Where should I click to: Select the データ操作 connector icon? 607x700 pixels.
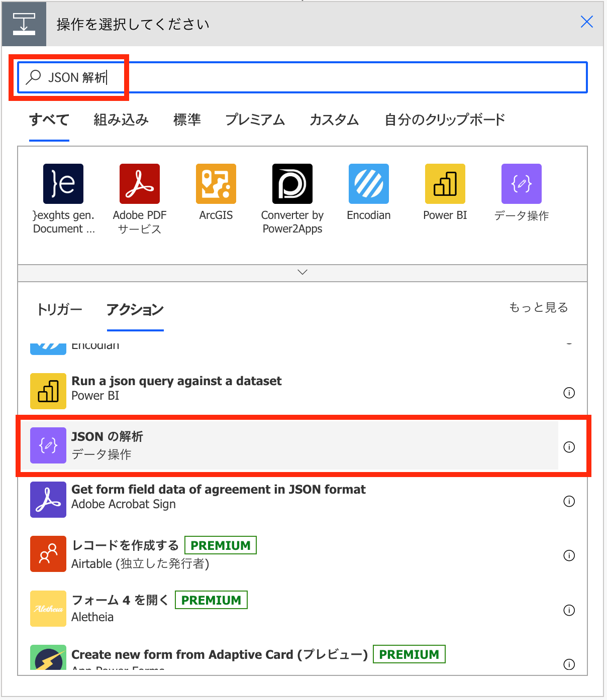(x=522, y=184)
